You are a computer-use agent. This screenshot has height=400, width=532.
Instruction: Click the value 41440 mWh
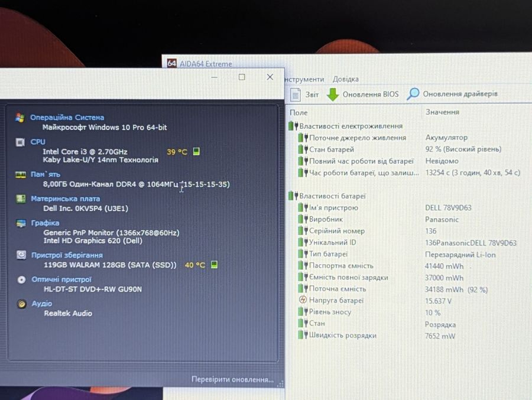[x=444, y=266]
